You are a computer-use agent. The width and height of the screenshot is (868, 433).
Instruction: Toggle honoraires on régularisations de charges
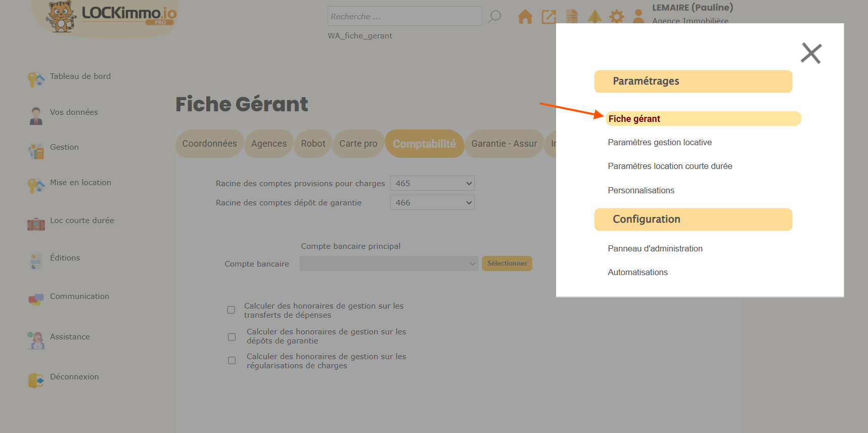point(232,361)
